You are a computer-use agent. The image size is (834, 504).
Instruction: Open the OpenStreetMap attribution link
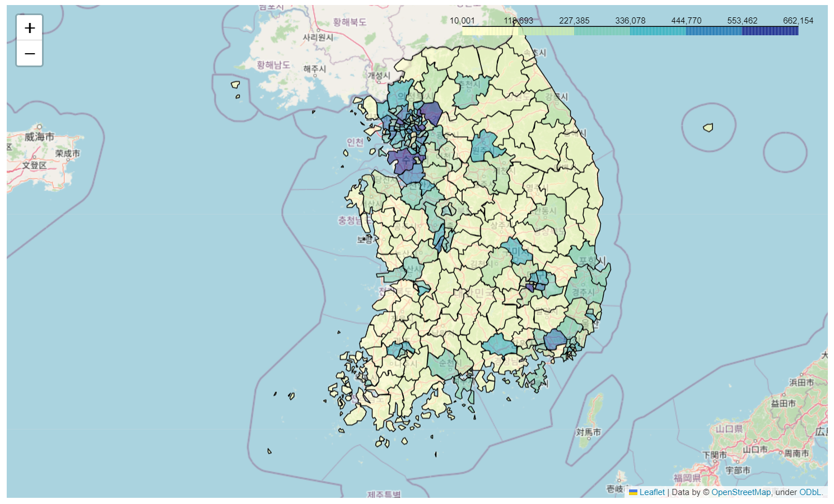[x=740, y=492]
